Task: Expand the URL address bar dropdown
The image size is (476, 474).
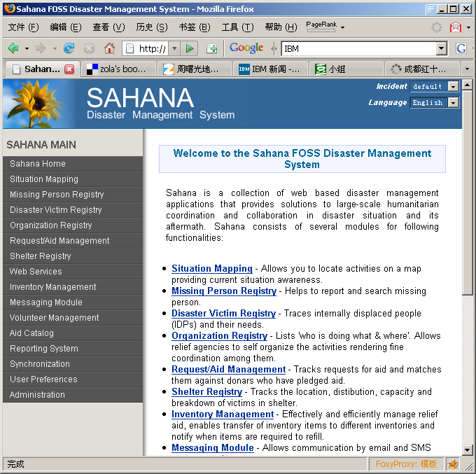Action: point(174,48)
